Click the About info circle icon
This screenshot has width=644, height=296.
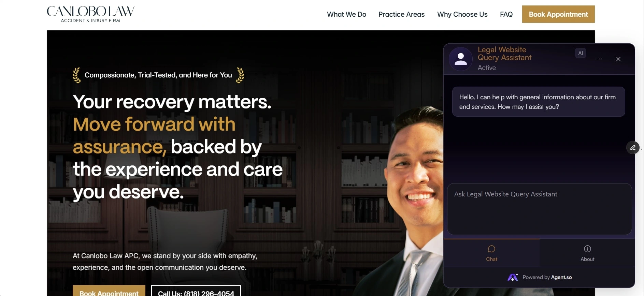click(x=587, y=249)
